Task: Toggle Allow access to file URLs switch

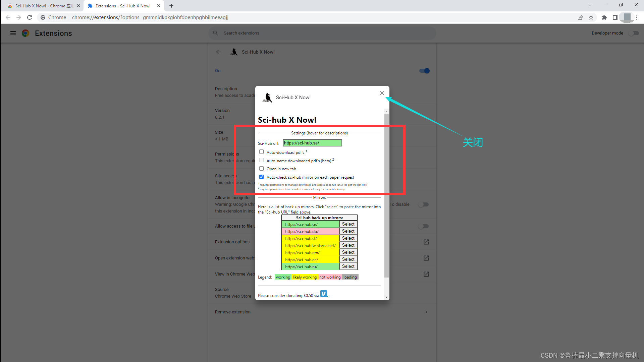Action: coord(424,226)
